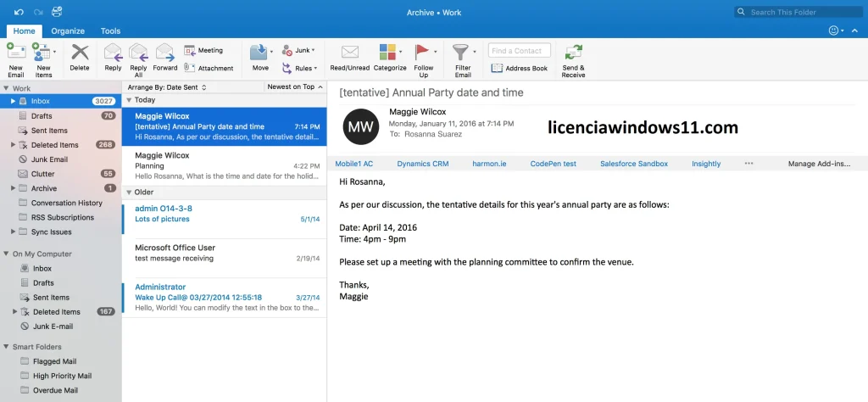
Task: Click the Search This Folder field
Action: click(798, 12)
